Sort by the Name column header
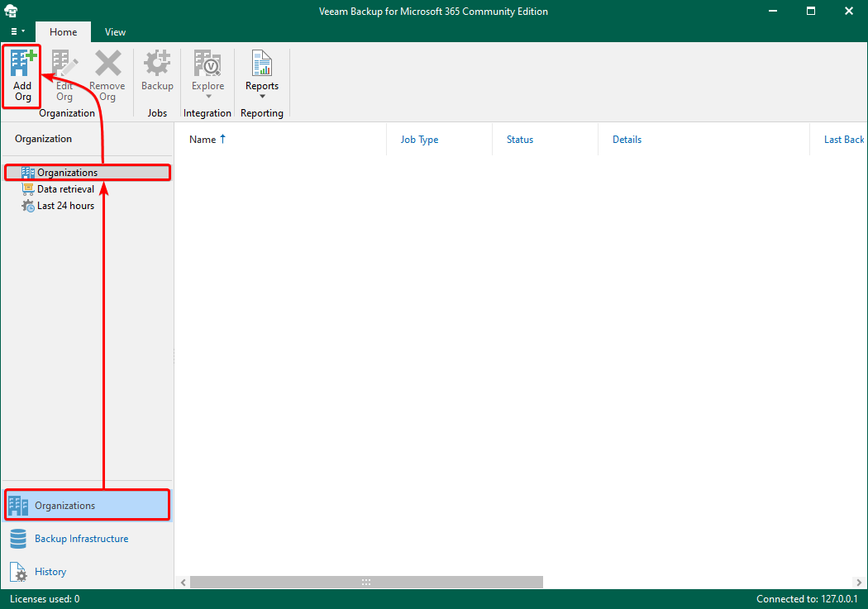The width and height of the screenshot is (868, 609). [x=281, y=140]
